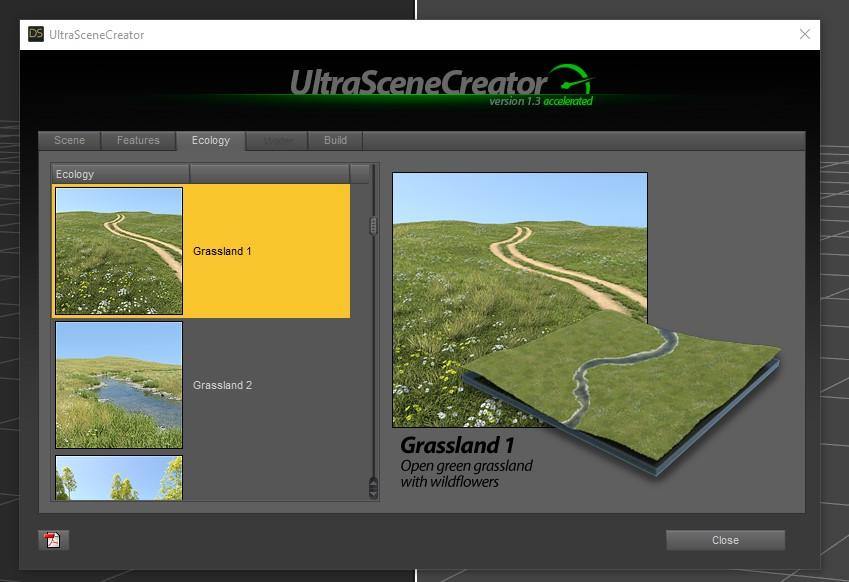Image resolution: width=849 pixels, height=582 pixels.
Task: Click the Grassland 2 list label
Action: (x=223, y=385)
